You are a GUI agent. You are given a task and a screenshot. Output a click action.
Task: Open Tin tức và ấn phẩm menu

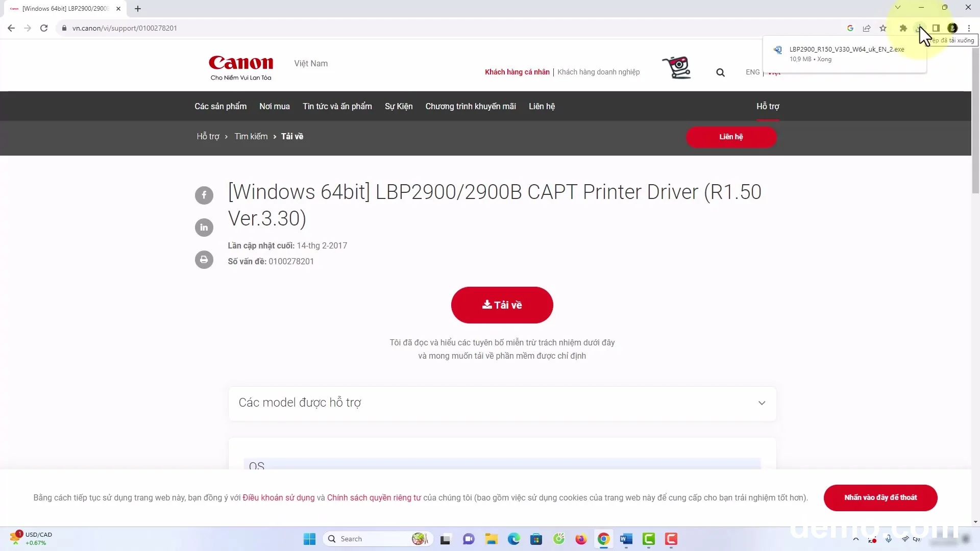tap(337, 106)
